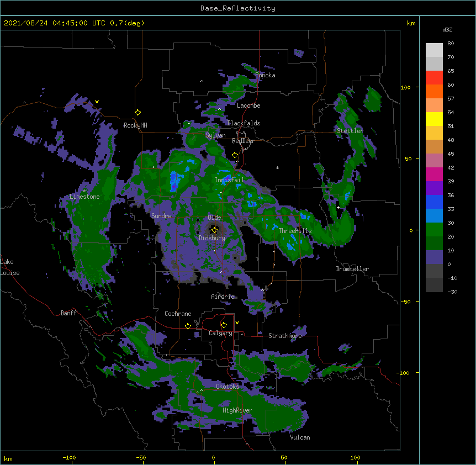Viewport: 476px width, 465px height.
Task: Click the Sundre city label
Action: point(161,216)
